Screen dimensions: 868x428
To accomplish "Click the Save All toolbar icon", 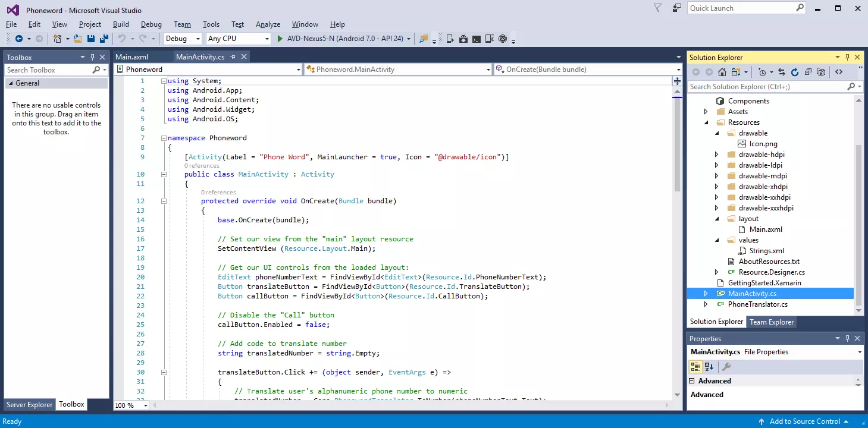I will coord(104,39).
